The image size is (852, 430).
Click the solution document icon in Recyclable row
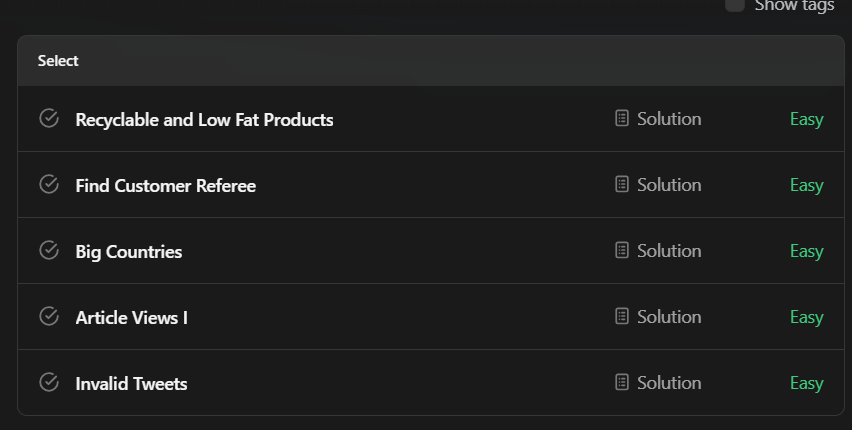click(x=622, y=118)
